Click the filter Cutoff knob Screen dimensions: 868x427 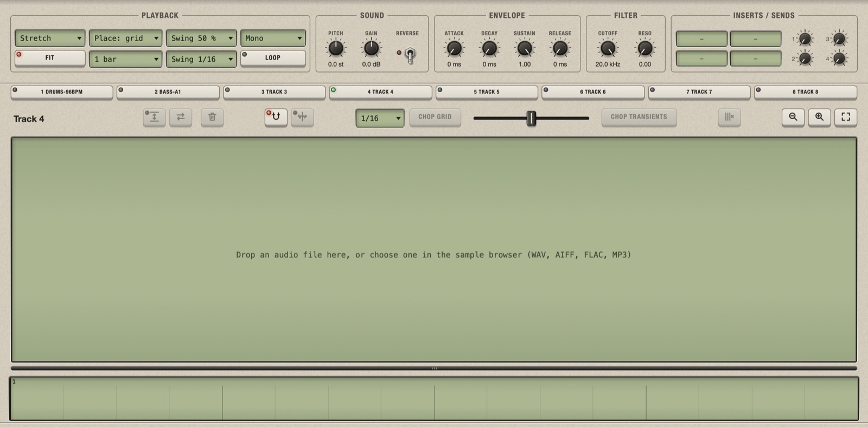pos(608,48)
